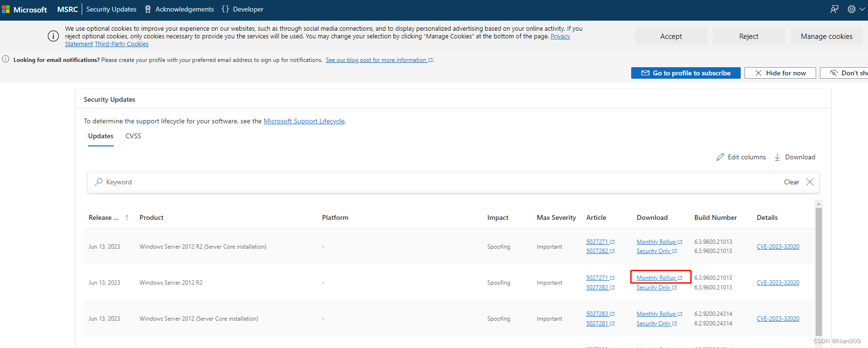Click the scrollbar up arrow of the table
Image resolution: width=868 pixels, height=348 pixels.
[x=819, y=204]
